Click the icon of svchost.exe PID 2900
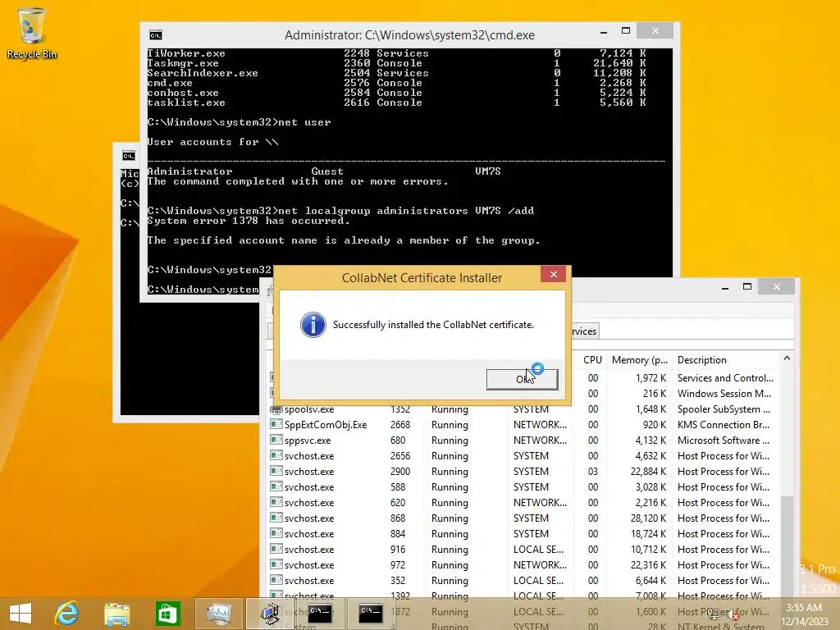 [276, 472]
